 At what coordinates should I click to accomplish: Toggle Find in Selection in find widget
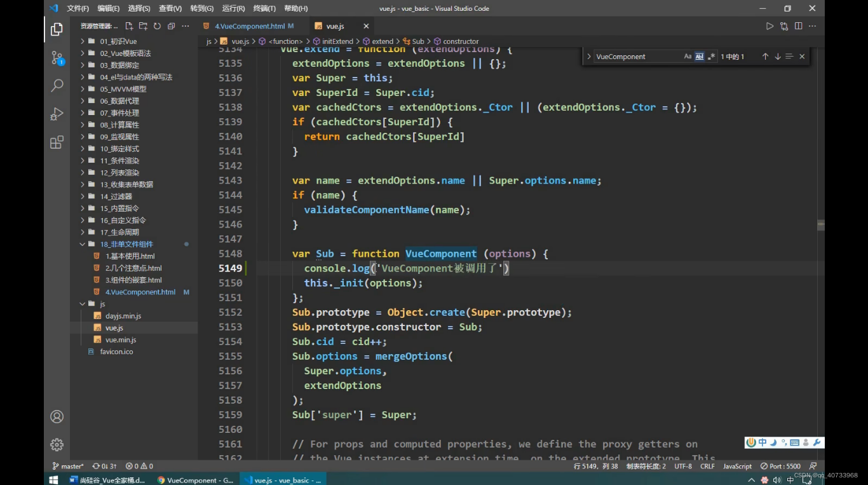click(789, 57)
